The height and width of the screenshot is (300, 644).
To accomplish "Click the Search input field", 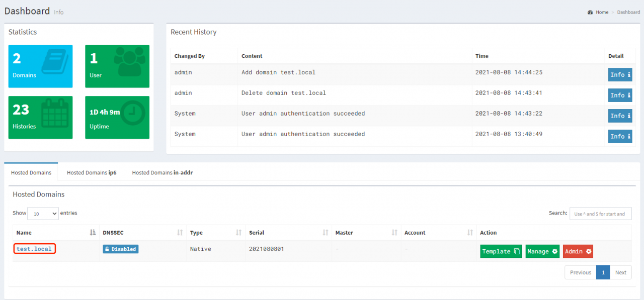I will (600, 214).
